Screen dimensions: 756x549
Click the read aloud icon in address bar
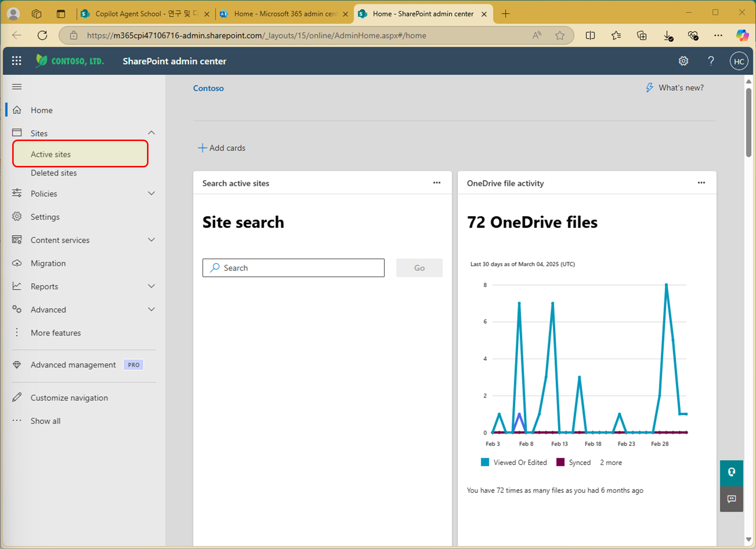[537, 35]
